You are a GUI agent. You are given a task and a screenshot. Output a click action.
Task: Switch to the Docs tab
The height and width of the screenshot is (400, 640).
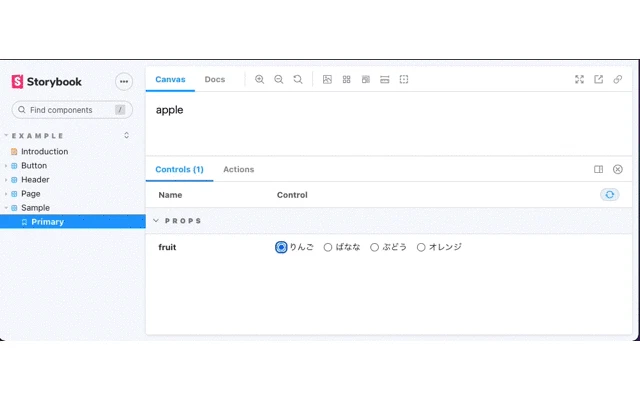pos(215,80)
